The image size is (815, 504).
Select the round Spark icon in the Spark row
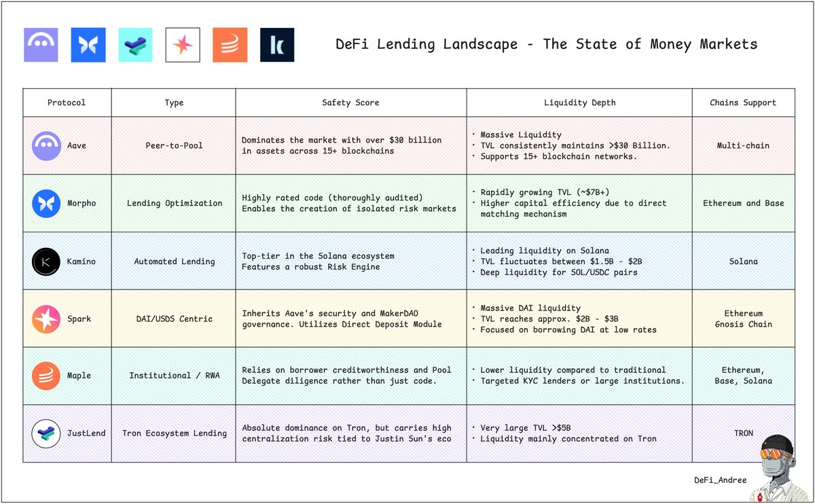coord(46,319)
